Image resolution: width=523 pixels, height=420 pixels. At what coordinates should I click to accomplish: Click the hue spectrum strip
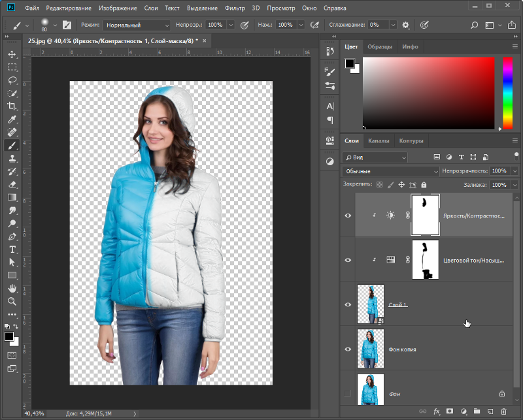[x=508, y=93]
